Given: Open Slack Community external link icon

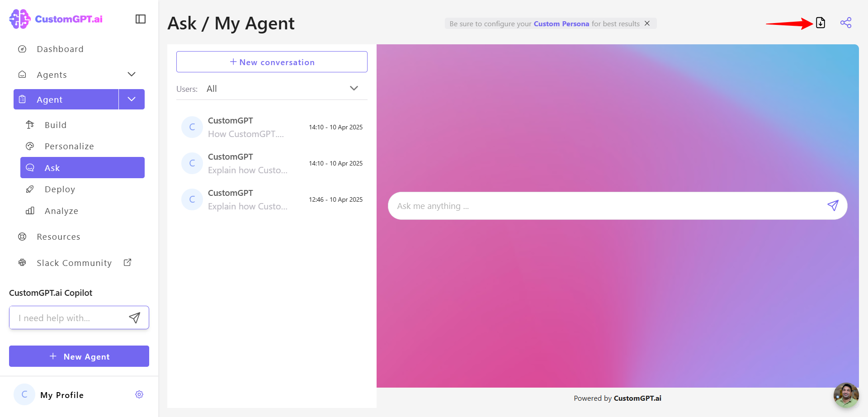Looking at the screenshot, I should (127, 262).
